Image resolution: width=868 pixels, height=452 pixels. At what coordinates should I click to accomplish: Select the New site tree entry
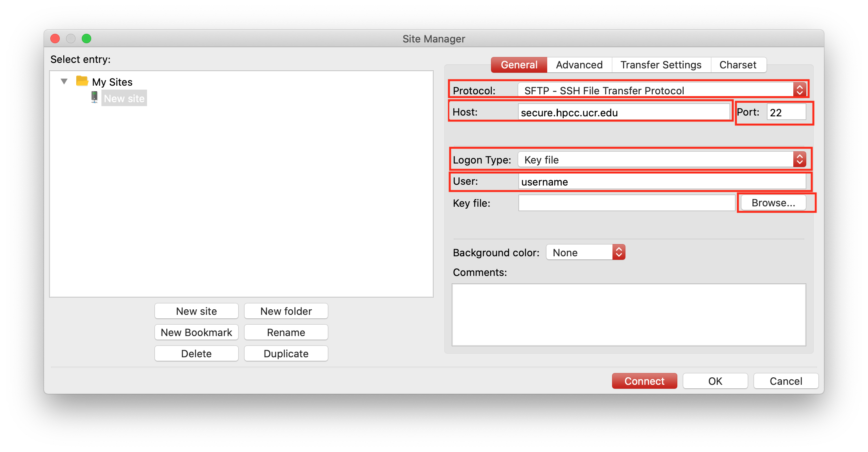coord(124,98)
